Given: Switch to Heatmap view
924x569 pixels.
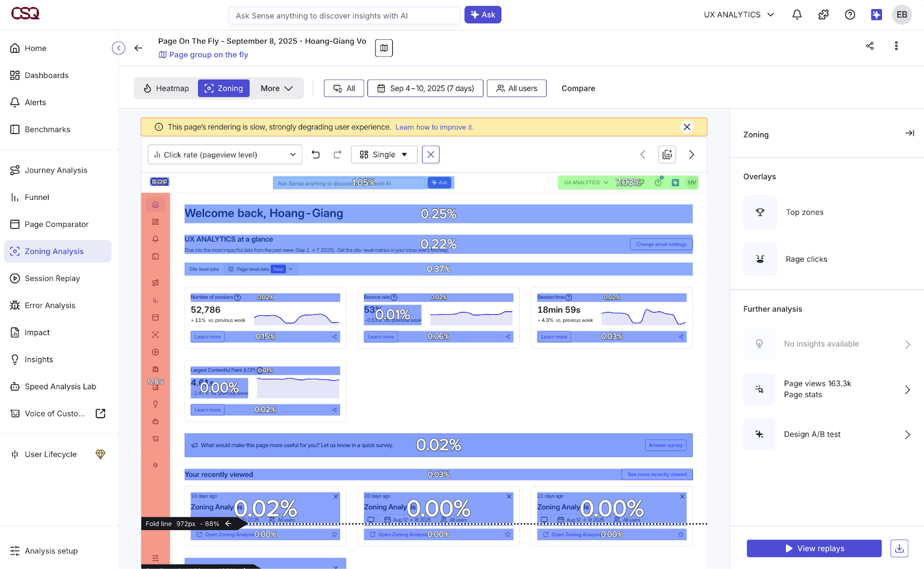Looking at the screenshot, I should coord(166,88).
